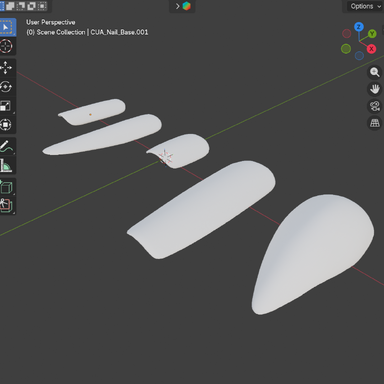
Task: Open the Options dropdown
Action: pos(365,6)
